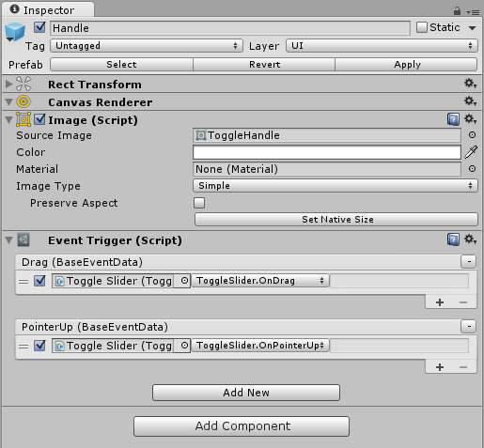
Task: Click the Add Component button
Action: (242, 426)
